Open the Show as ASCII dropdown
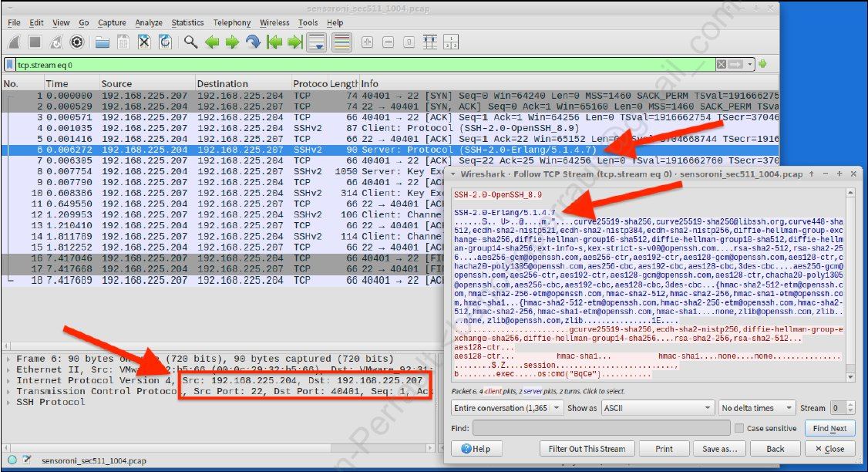This screenshot has height=472, width=868. tap(658, 408)
